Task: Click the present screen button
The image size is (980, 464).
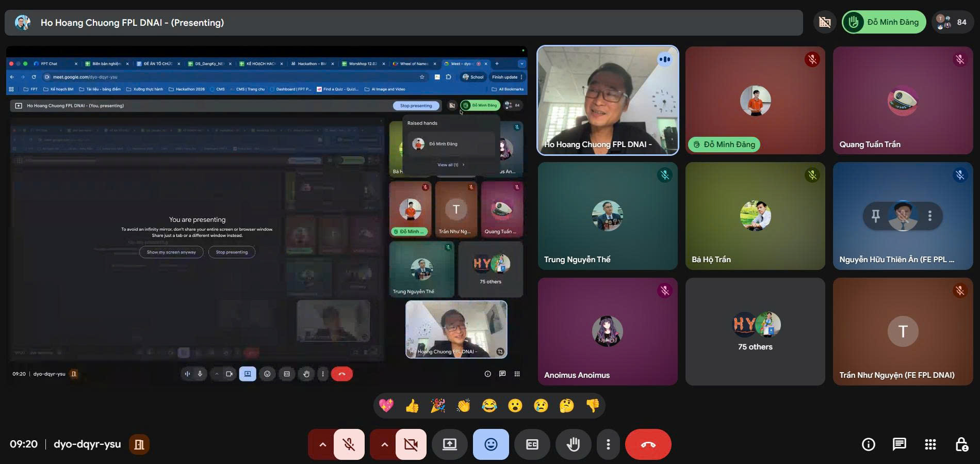Action: (450, 444)
